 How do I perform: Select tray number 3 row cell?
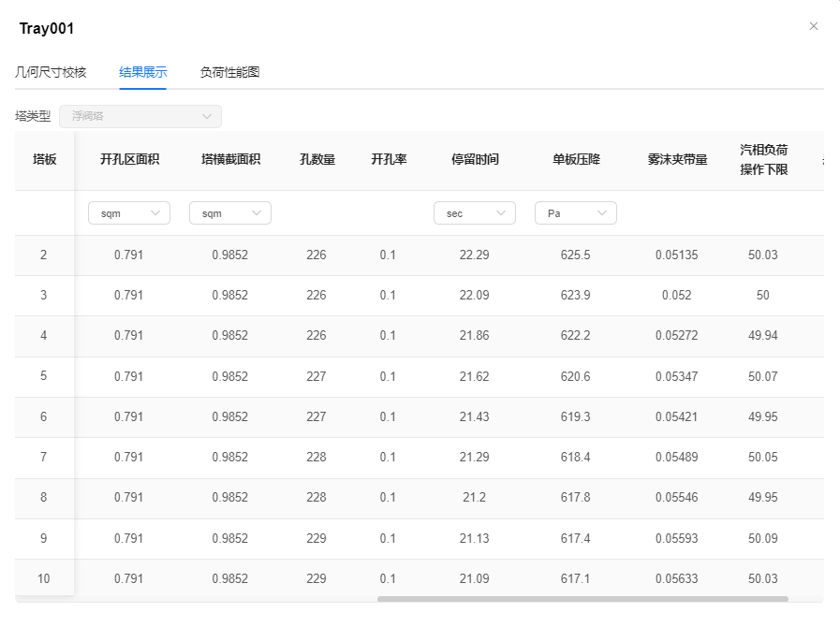point(43,295)
